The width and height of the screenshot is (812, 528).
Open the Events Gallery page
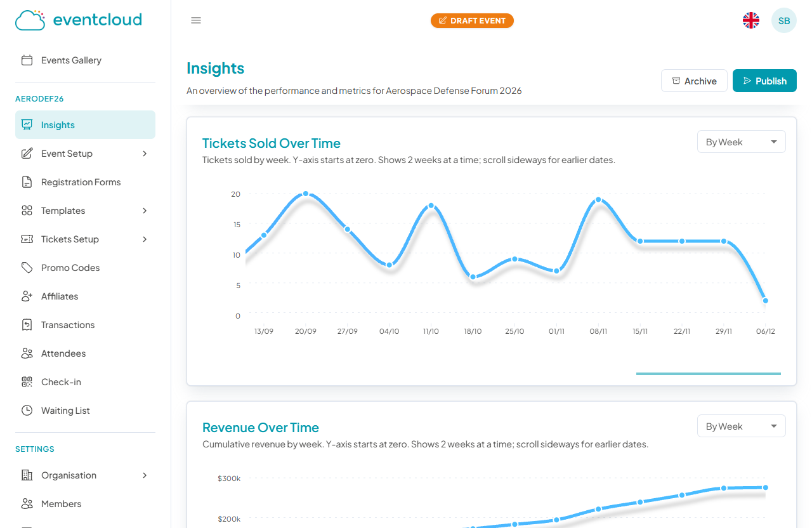pyautogui.click(x=85, y=60)
